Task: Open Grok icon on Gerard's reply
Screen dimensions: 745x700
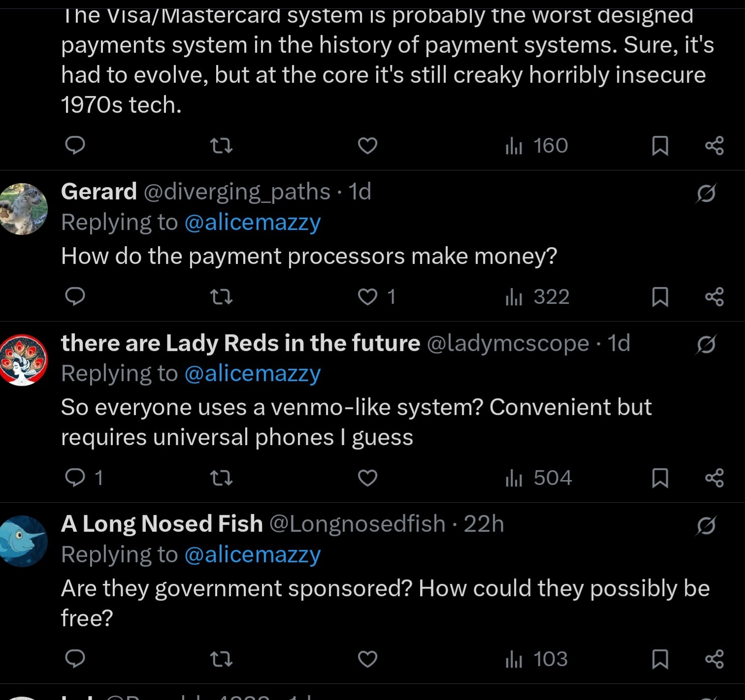Action: tap(706, 193)
